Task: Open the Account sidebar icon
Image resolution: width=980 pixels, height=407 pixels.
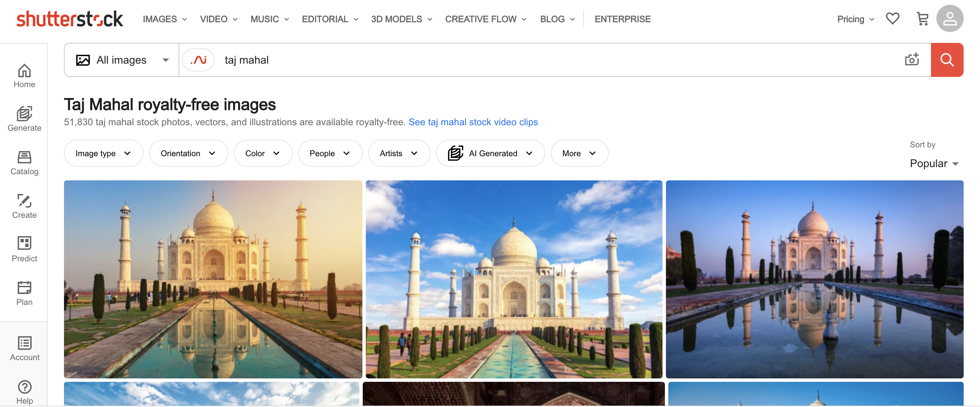Action: coord(25,343)
